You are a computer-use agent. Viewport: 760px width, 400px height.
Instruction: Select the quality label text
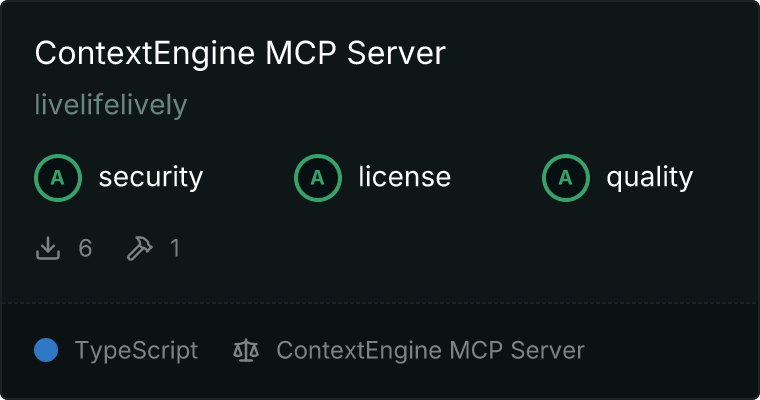(649, 177)
